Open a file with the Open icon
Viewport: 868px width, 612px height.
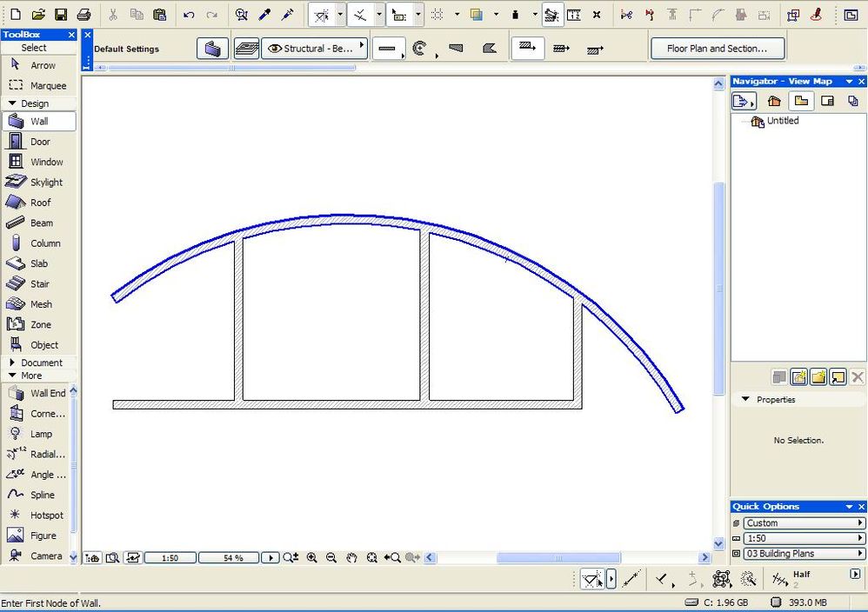point(38,15)
